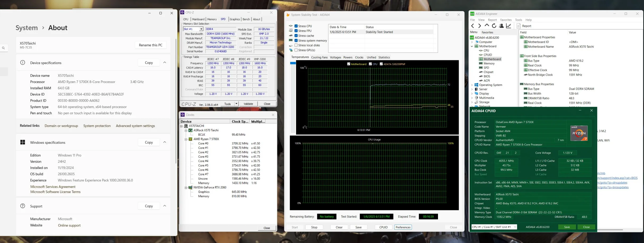
Task: Collapse Motherboard node in AIDA64 tree
Action: point(472,46)
